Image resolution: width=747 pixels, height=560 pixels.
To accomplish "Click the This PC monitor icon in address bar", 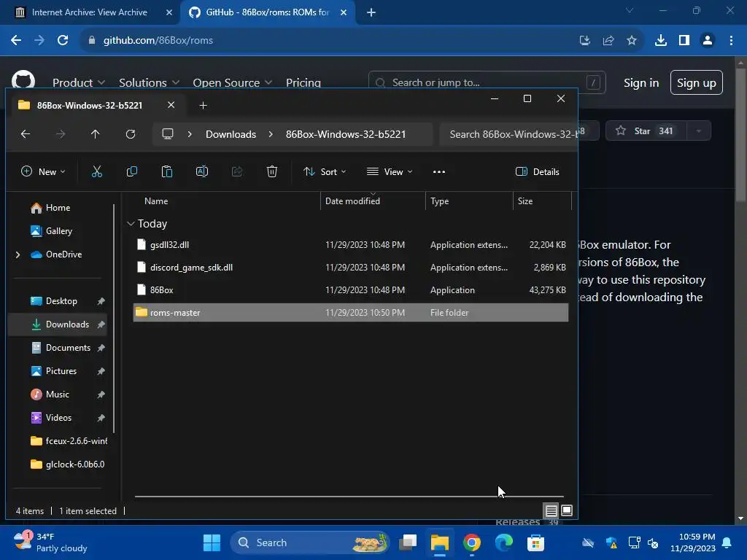I will pos(168,134).
